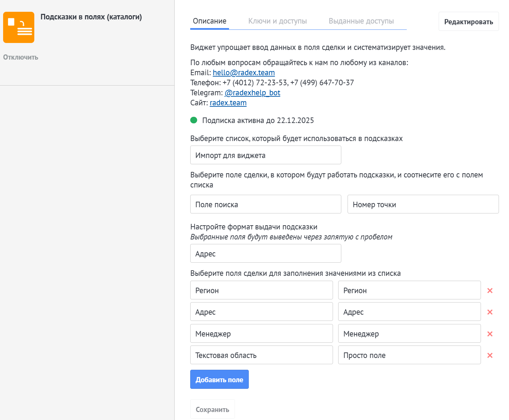The image size is (509, 420).
Task: Remove the Менеджер field mapping row
Action: tap(490, 334)
